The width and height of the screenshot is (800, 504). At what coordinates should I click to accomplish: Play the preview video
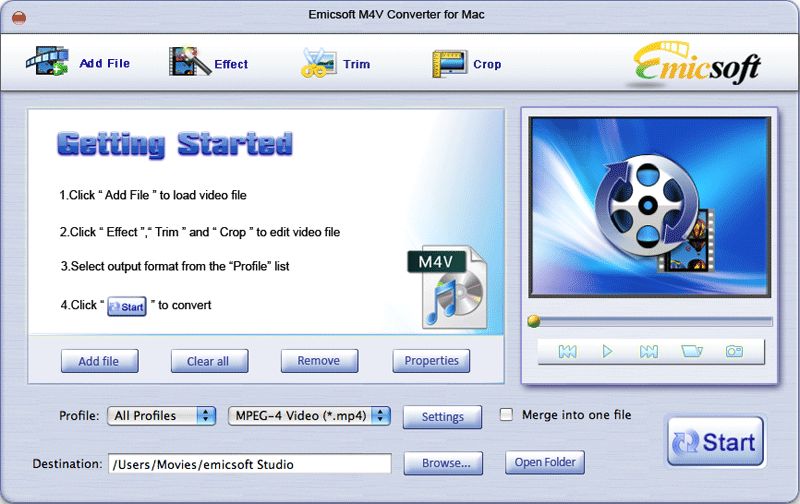607,351
